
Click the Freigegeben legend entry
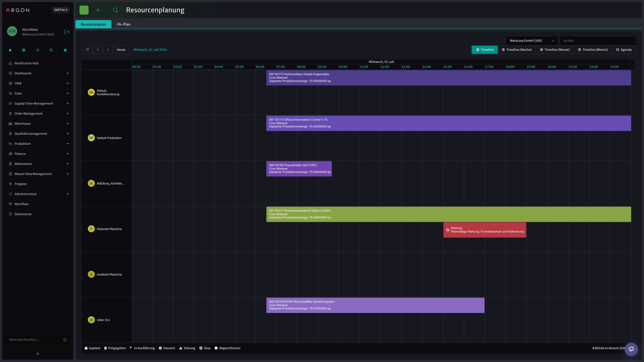[x=115, y=348]
